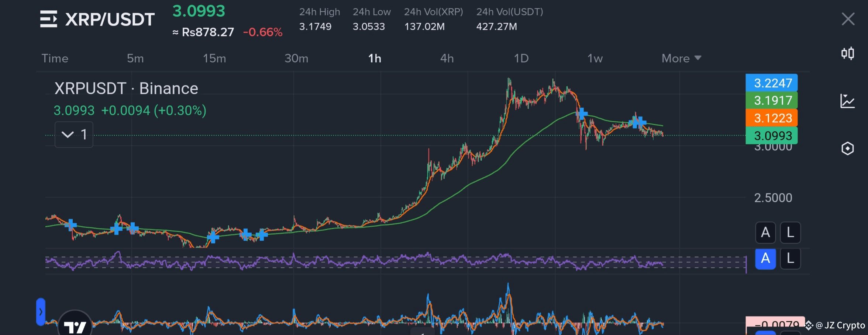The width and height of the screenshot is (868, 335).
Task: Open the More timeframes dropdown
Action: pyautogui.click(x=681, y=58)
